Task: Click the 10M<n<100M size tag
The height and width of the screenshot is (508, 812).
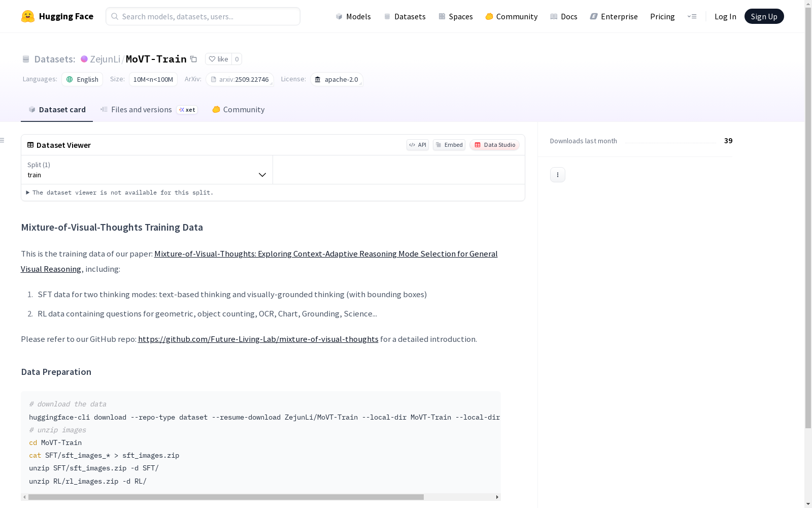Action: coord(153,79)
